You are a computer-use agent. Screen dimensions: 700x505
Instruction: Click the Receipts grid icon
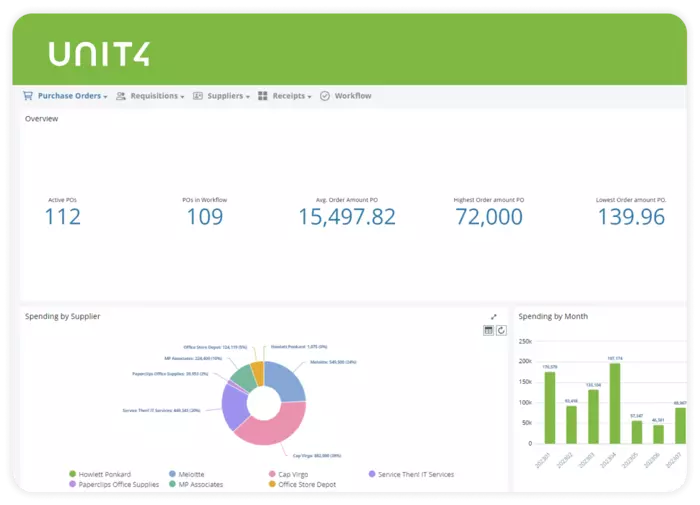coord(262,96)
